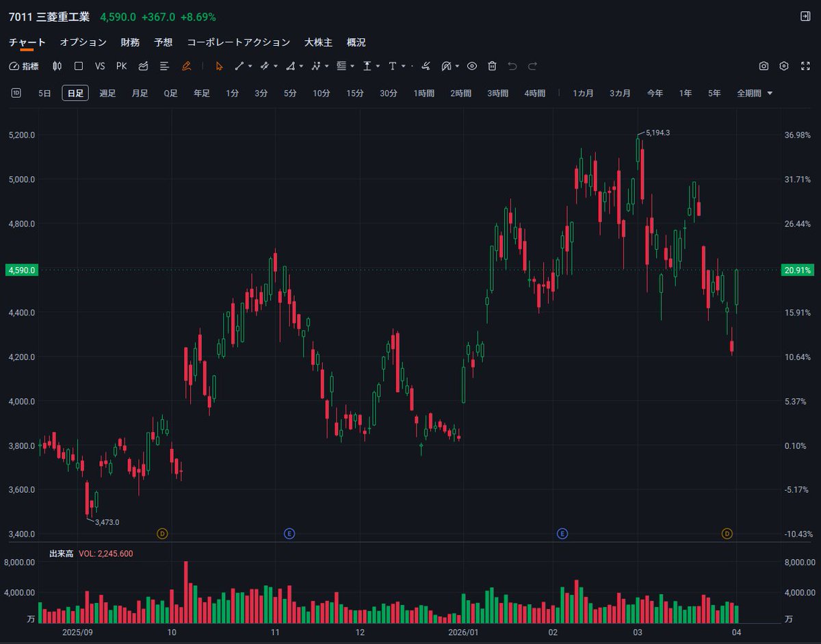
Task: Expand the Fibonacci tool dropdown arrow
Action: point(352,66)
